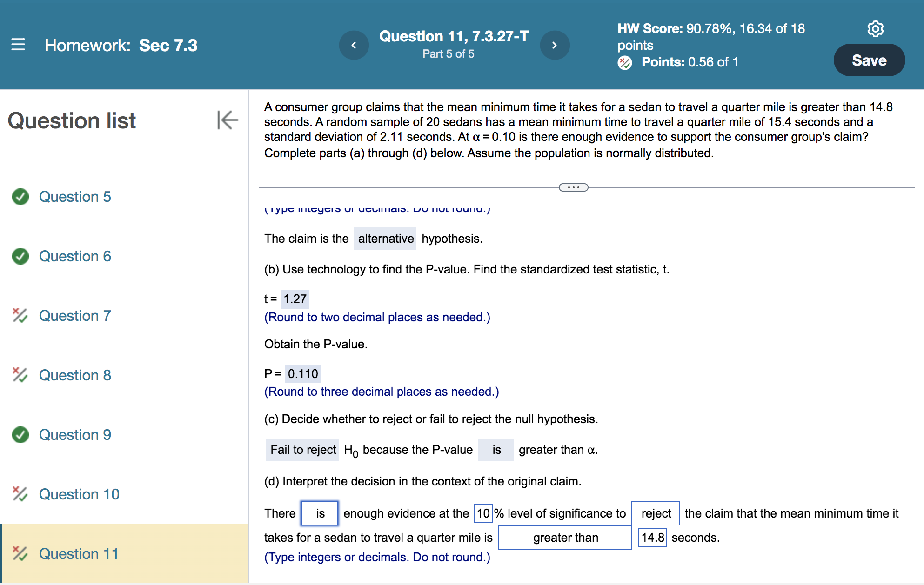Click the '14.8' seconds input field
This screenshot has height=585, width=924.
point(652,537)
